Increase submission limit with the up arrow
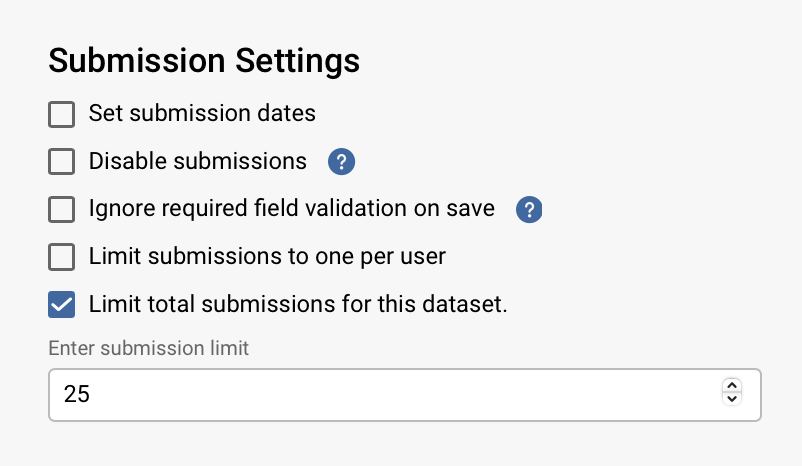The image size is (802, 466). coord(732,386)
